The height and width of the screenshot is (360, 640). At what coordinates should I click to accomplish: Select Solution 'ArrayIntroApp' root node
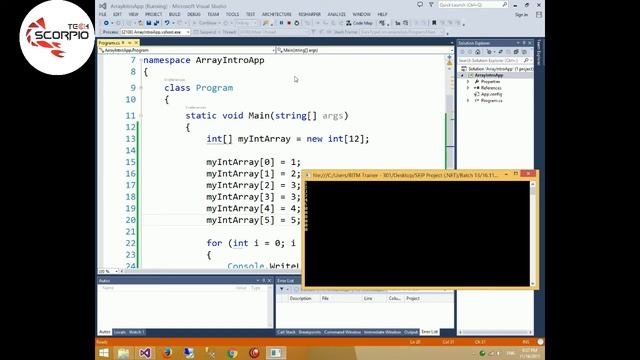[x=497, y=69]
